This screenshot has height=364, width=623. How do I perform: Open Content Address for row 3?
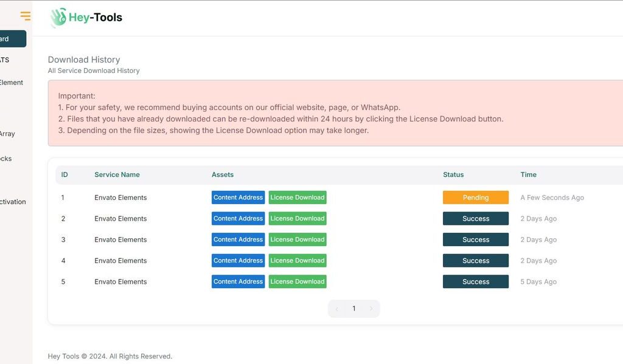[x=238, y=239]
